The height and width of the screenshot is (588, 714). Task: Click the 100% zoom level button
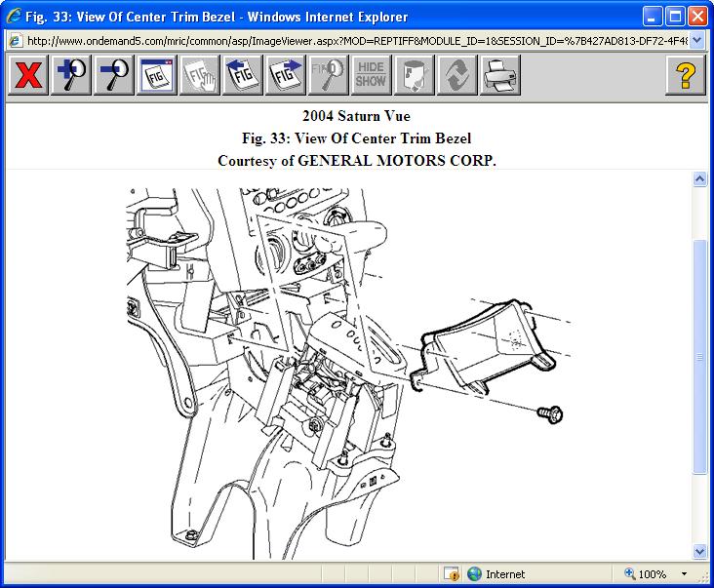coord(646,574)
